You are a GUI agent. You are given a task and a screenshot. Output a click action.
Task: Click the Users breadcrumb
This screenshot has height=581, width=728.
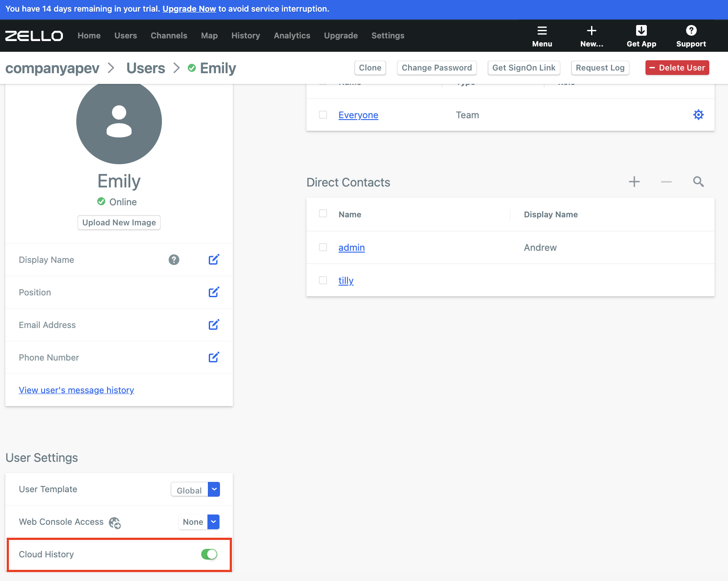[x=146, y=68]
